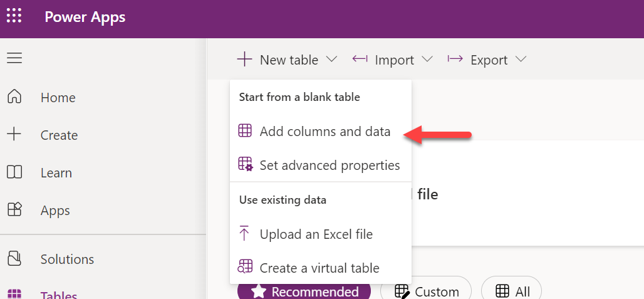
Task: Click the Custom filter table-pencil icon
Action: point(402,291)
